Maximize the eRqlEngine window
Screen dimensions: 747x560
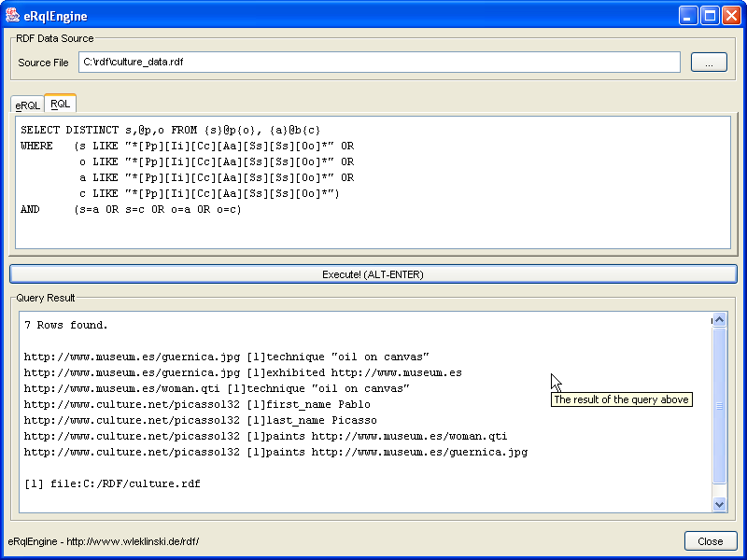tap(709, 15)
